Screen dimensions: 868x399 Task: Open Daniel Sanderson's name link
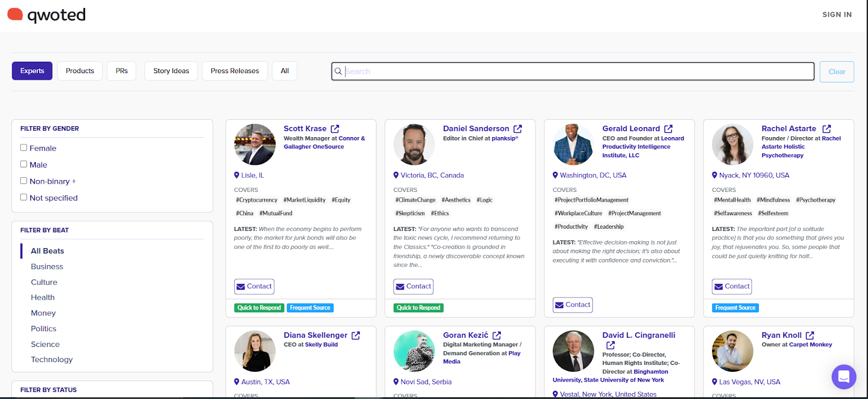(x=476, y=128)
